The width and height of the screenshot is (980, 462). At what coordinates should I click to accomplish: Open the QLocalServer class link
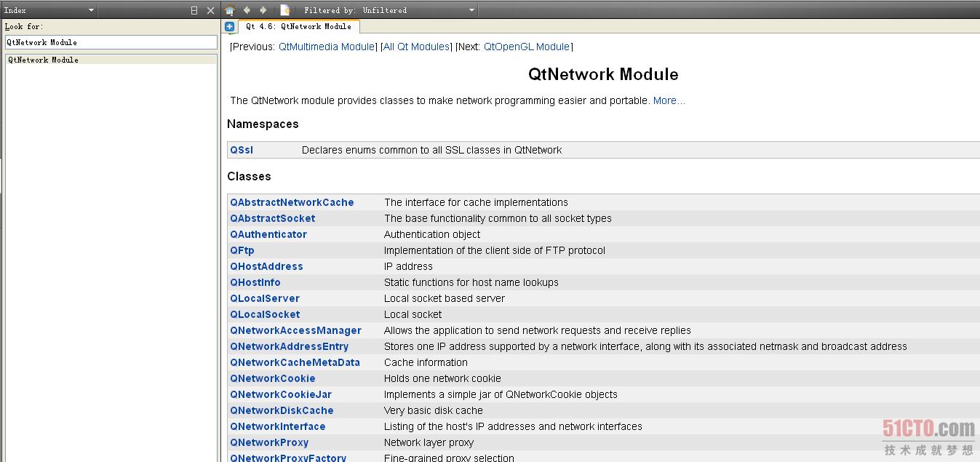click(265, 298)
